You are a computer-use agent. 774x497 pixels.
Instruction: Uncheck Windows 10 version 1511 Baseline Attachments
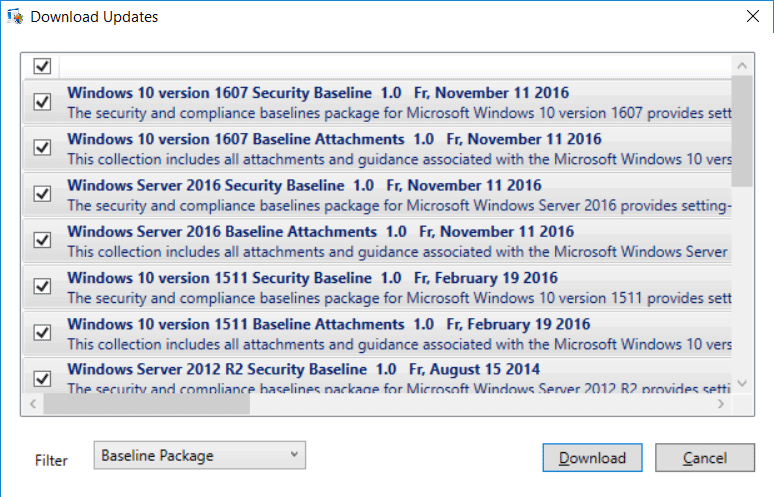click(x=42, y=333)
